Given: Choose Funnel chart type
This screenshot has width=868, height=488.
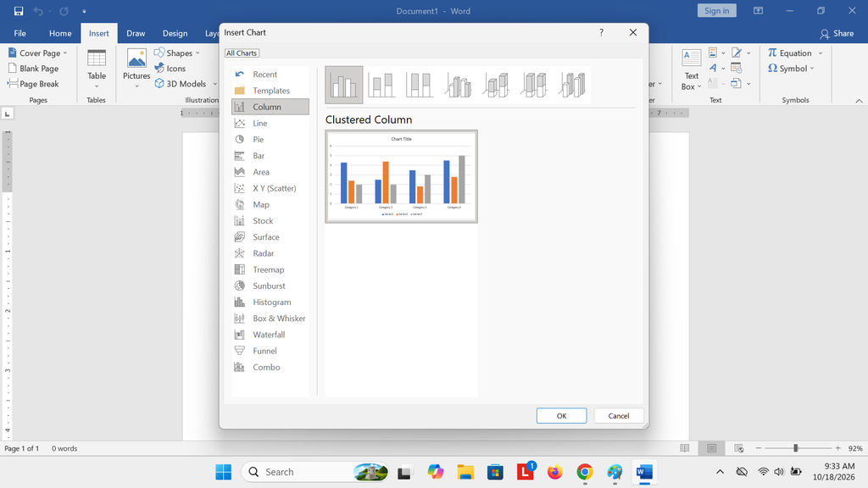Looking at the screenshot, I should (270, 351).
